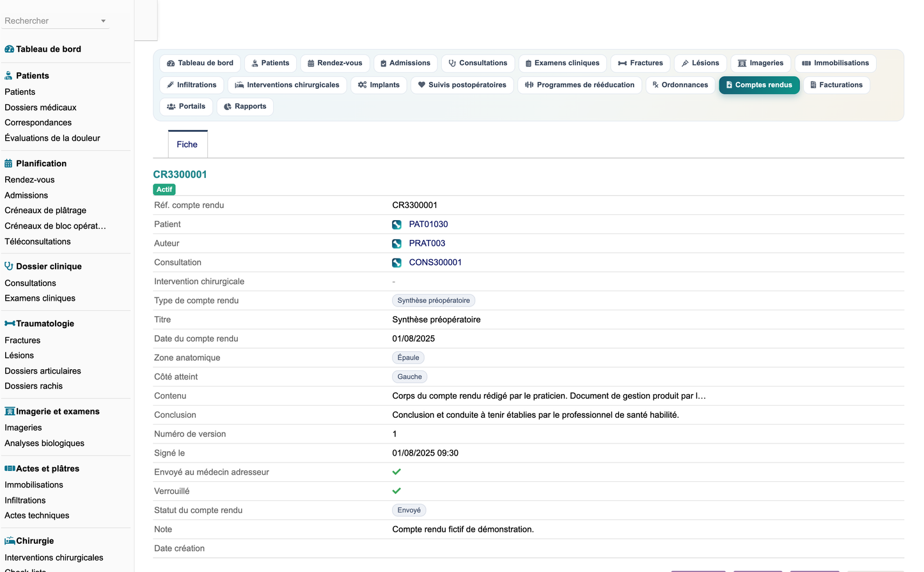Click the Envoyé au médecin adresseur checkmark

(396, 472)
